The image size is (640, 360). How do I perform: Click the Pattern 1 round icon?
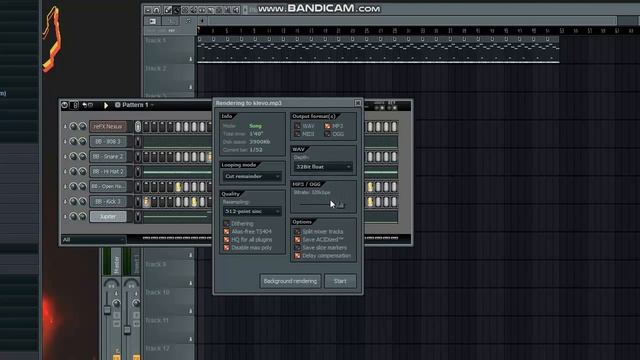[118, 105]
